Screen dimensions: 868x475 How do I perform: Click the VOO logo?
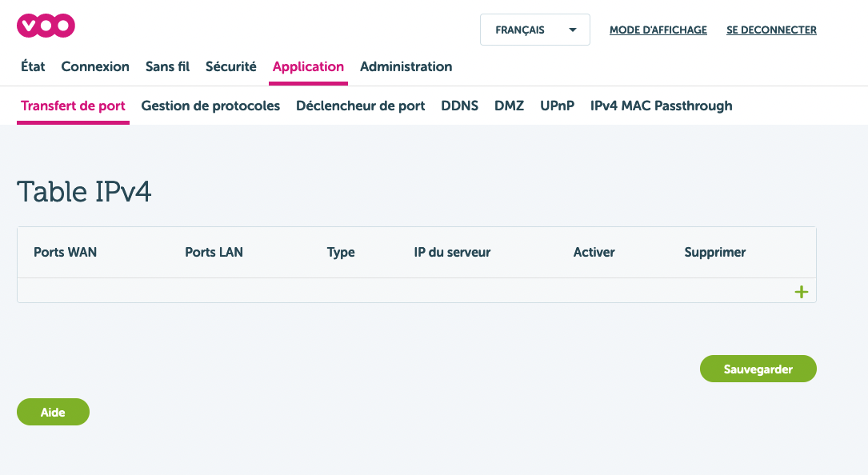(46, 26)
